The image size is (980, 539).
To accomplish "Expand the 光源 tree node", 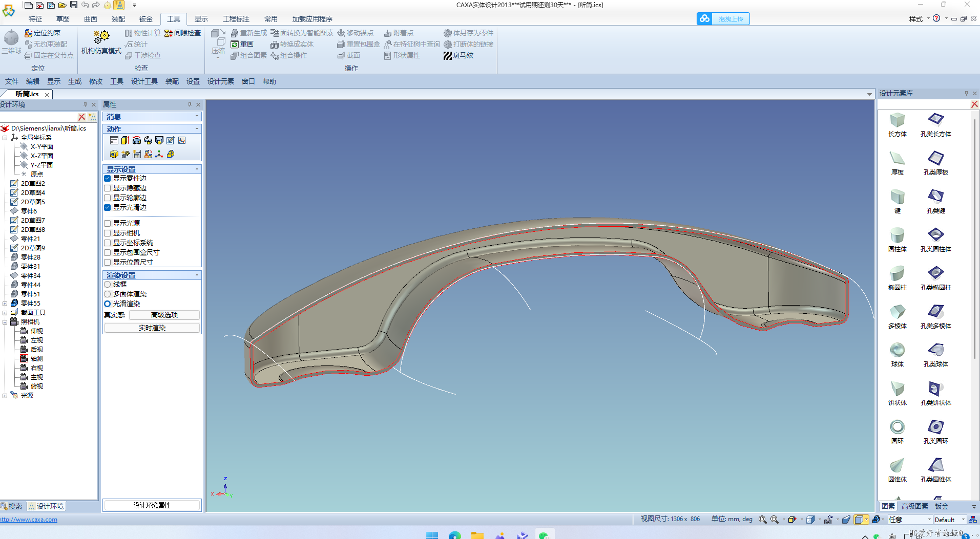I will (x=5, y=396).
